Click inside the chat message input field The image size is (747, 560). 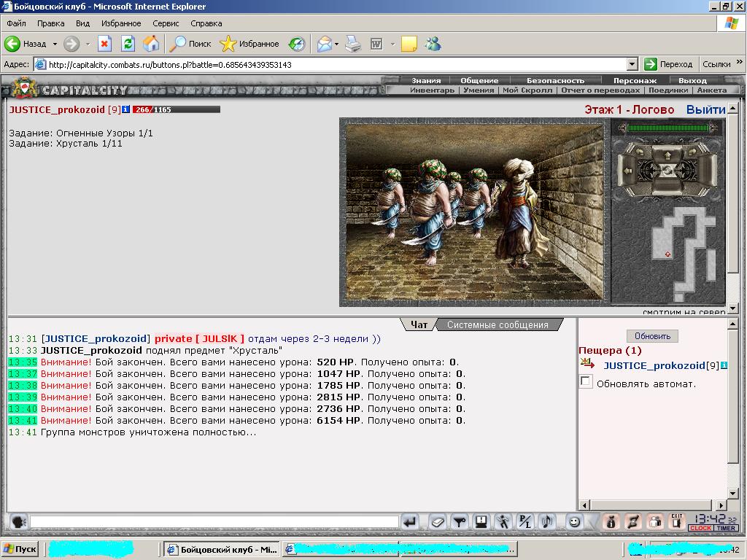click(x=214, y=522)
